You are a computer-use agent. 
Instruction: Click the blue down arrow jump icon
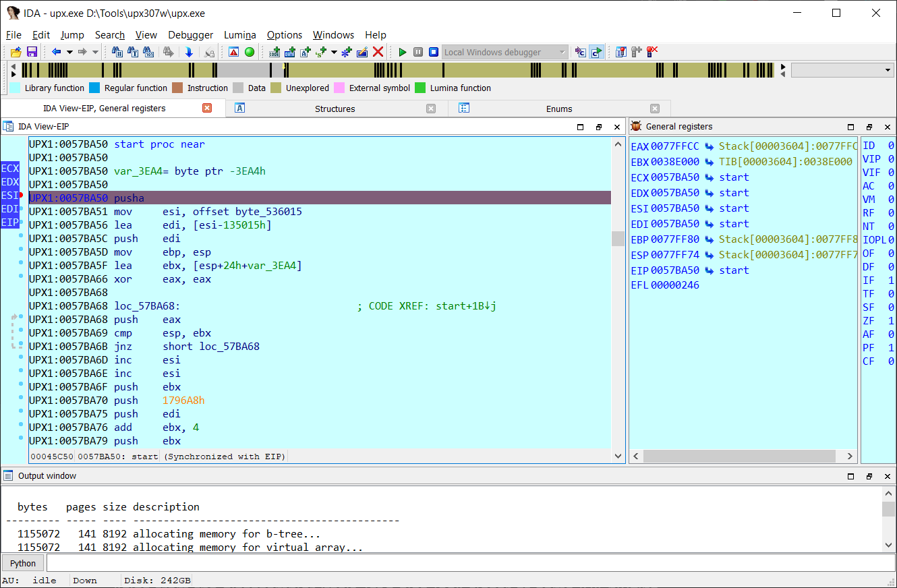tap(189, 52)
